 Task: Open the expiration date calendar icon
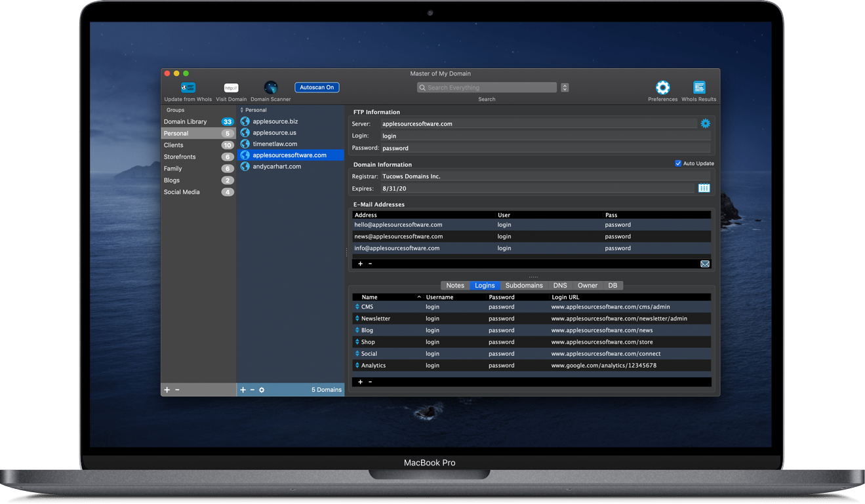click(x=704, y=188)
